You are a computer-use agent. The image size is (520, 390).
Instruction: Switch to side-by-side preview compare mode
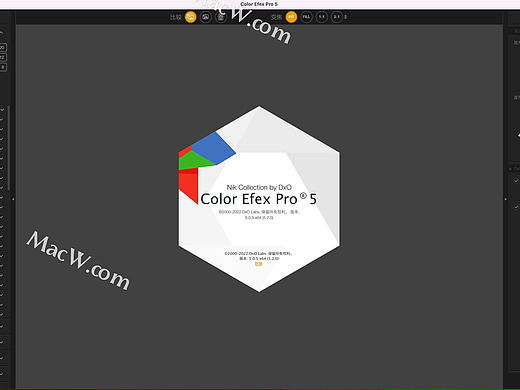[x=221, y=17]
